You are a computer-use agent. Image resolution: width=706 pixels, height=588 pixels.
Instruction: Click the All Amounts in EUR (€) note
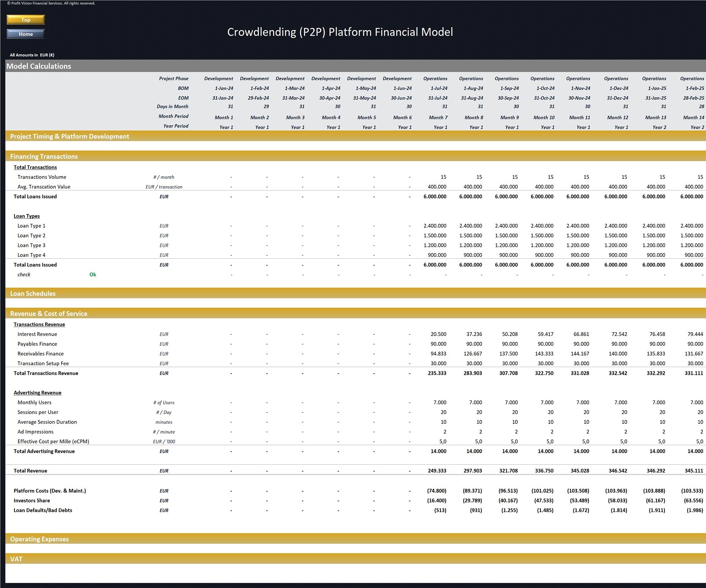coord(32,55)
